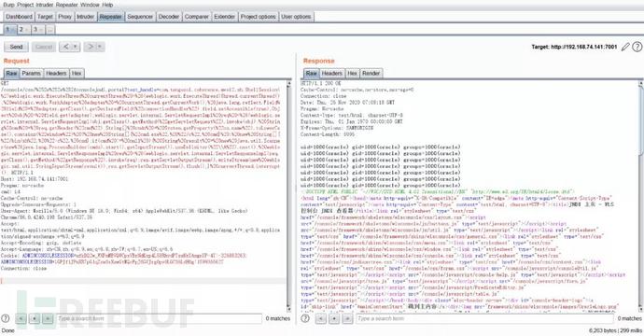Focus the request search term field
The height and width of the screenshot is (336, 644).
[159, 318]
